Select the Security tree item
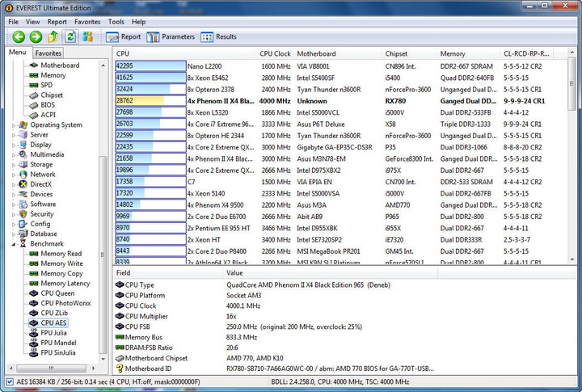582x392 pixels. [41, 214]
